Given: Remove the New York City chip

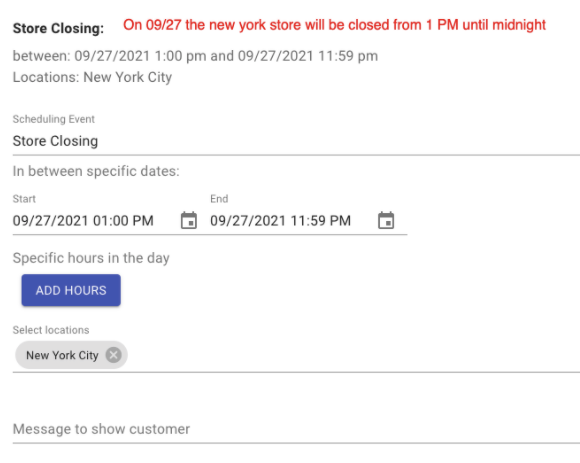Looking at the screenshot, I should click(x=114, y=355).
